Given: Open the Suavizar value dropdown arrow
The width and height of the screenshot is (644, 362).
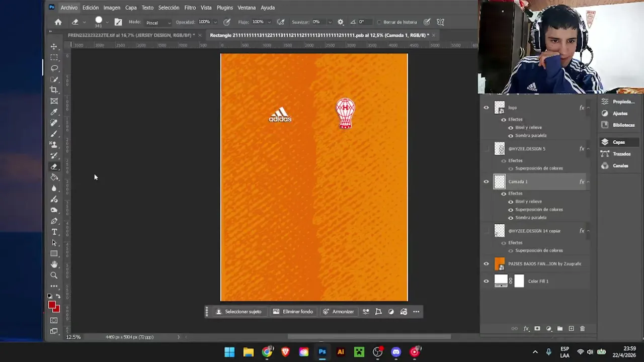Looking at the screenshot, I should pyautogui.click(x=330, y=22).
